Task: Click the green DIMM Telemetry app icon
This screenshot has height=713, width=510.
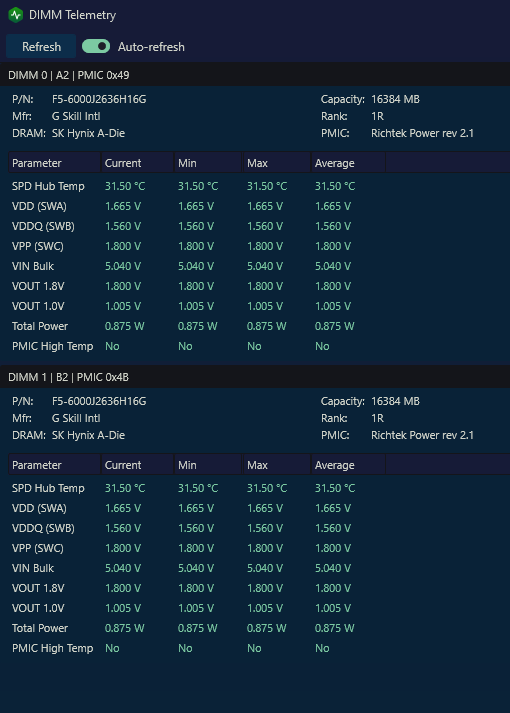Action: coord(16,15)
